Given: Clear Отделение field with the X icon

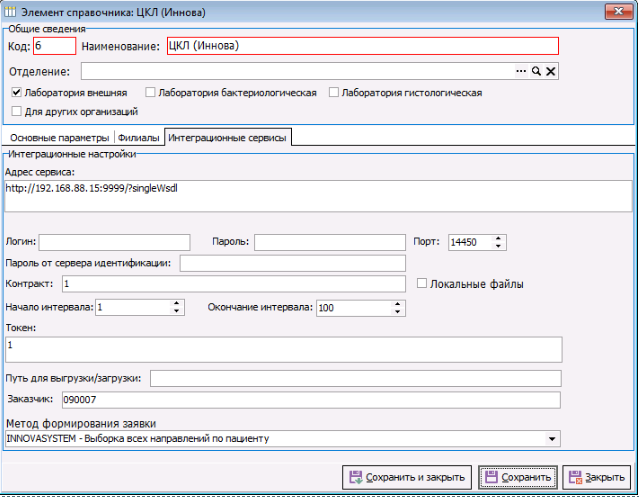Looking at the screenshot, I should click(550, 72).
